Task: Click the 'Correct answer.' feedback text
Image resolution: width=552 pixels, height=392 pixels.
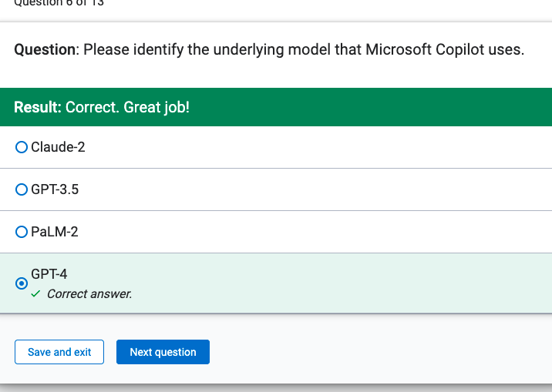Action: click(x=89, y=294)
